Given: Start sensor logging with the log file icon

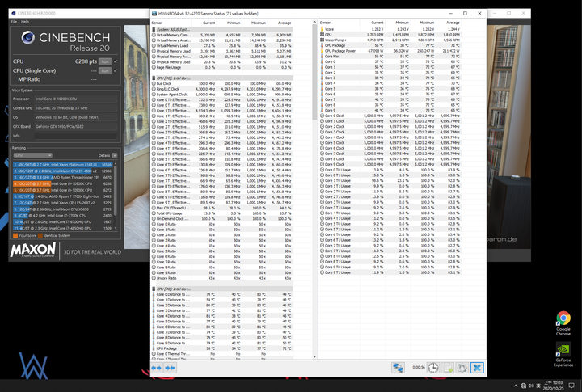Looking at the screenshot, I should click(x=449, y=368).
